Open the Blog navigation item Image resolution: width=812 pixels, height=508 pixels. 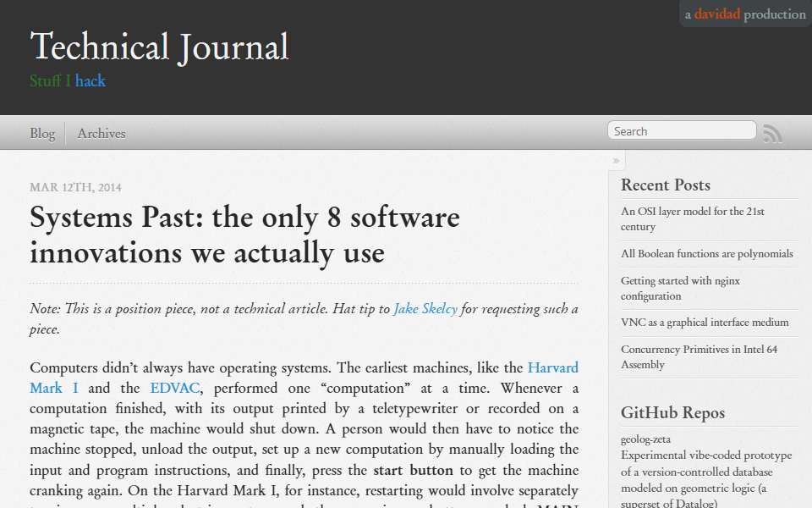click(42, 133)
